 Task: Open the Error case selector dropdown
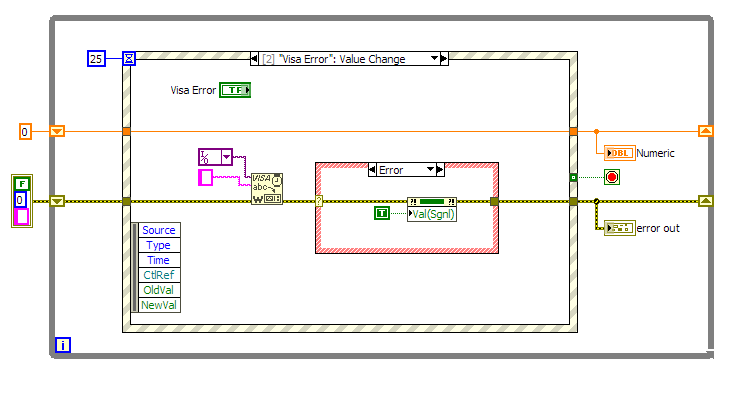[430, 170]
